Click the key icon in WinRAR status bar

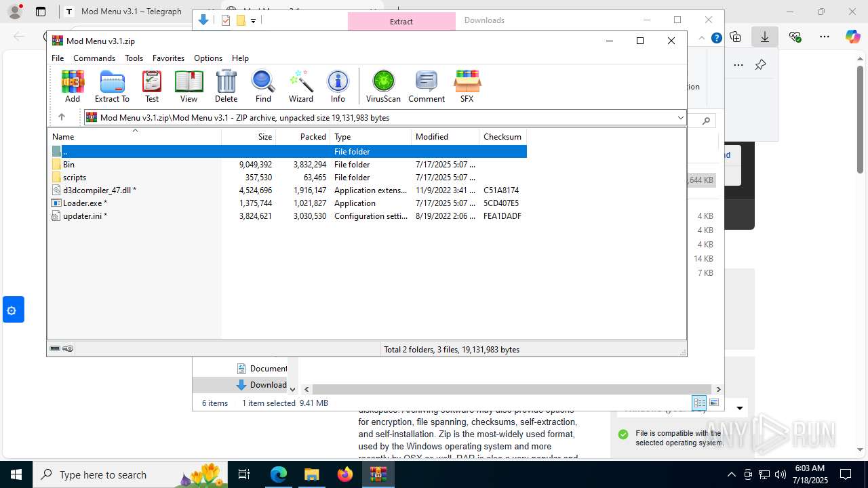[x=68, y=349]
